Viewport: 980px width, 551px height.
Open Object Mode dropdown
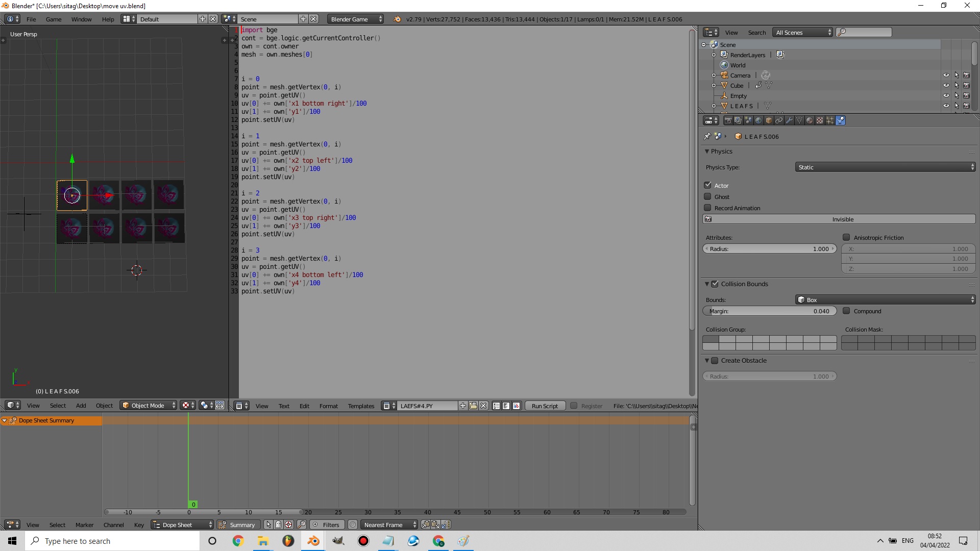149,405
